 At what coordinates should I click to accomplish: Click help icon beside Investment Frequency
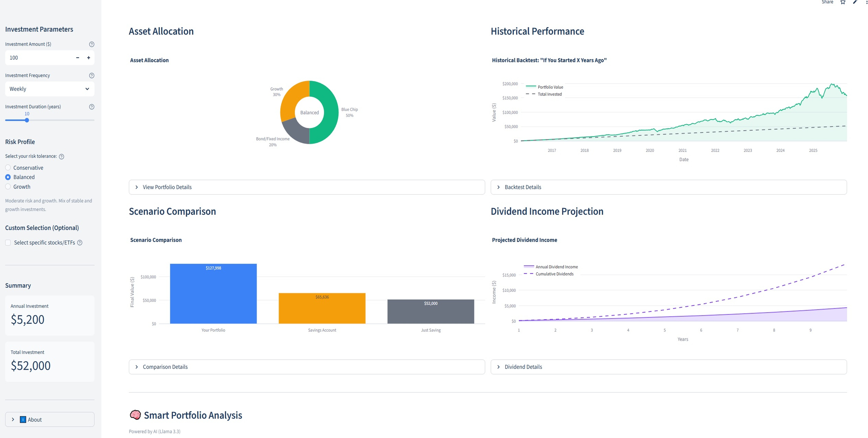click(x=91, y=75)
